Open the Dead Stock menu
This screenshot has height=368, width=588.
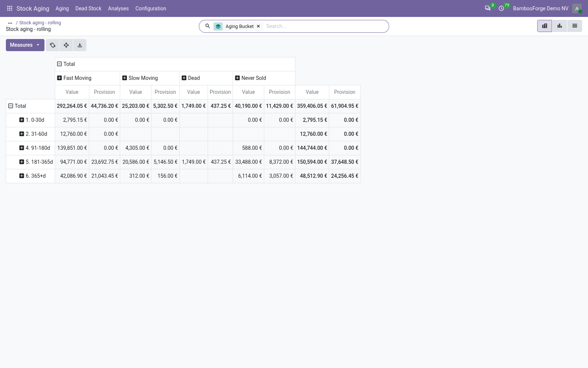88,8
